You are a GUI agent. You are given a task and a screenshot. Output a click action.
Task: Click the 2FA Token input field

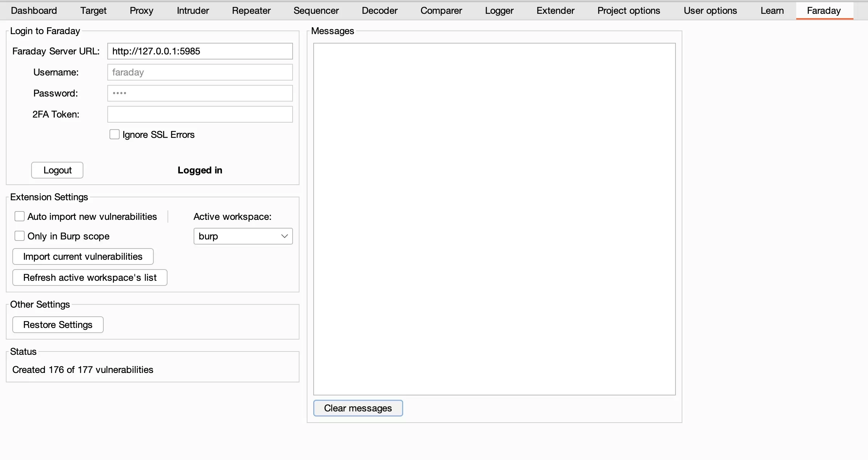(x=200, y=114)
